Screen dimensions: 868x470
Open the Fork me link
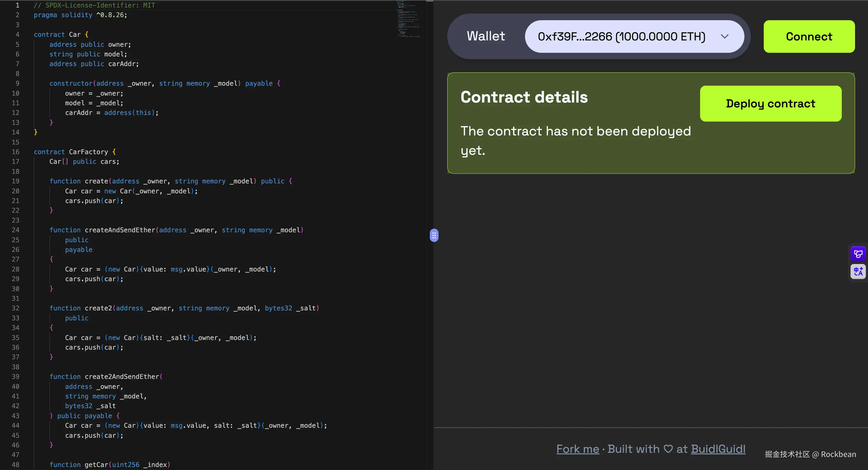(577, 449)
